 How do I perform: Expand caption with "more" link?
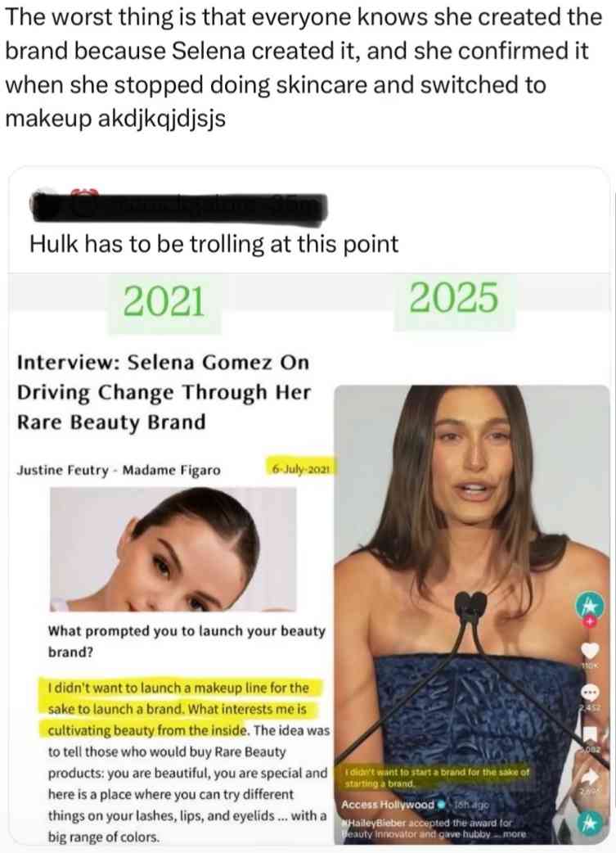click(x=513, y=834)
